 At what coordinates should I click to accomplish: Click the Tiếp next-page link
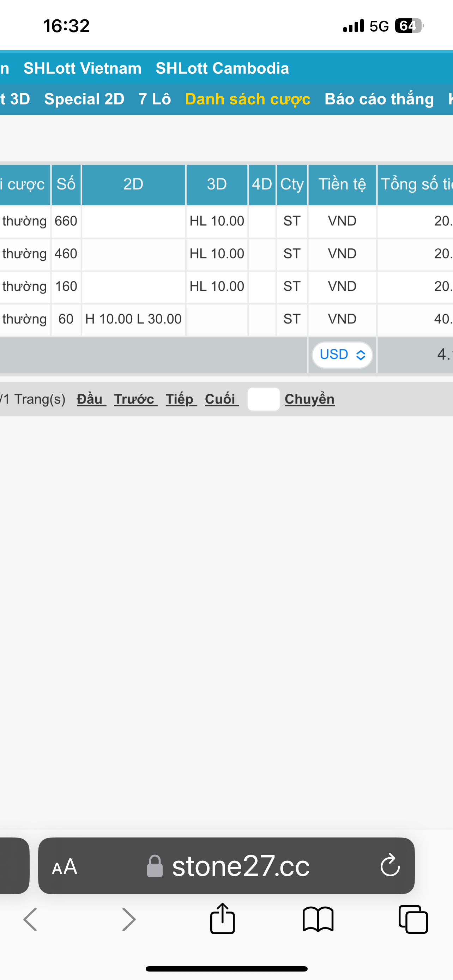click(x=180, y=399)
